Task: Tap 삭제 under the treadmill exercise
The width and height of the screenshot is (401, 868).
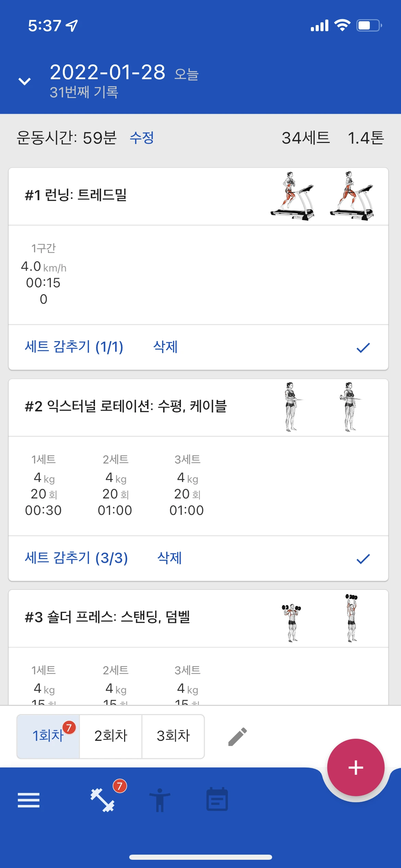Action: (x=166, y=347)
